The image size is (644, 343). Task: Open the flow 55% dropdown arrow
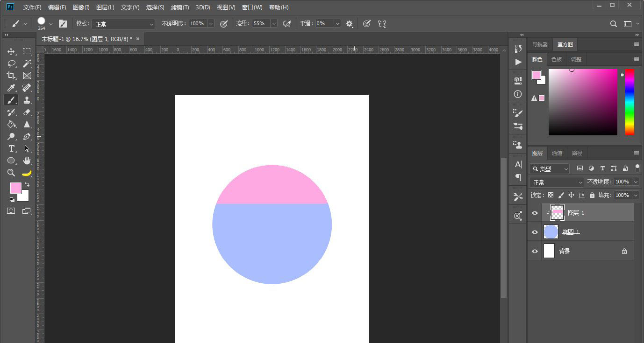tap(274, 23)
